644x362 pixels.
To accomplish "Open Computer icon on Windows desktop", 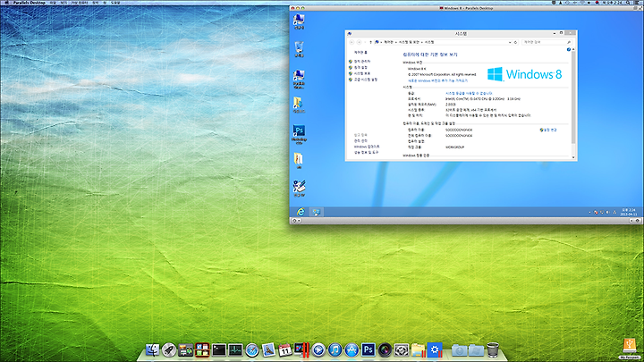I will click(x=299, y=21).
